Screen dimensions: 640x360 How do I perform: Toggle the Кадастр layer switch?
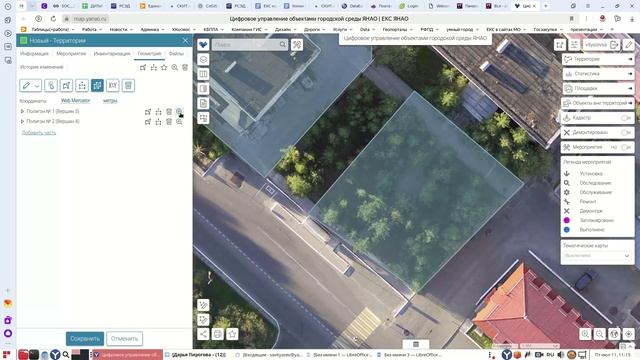pos(625,118)
